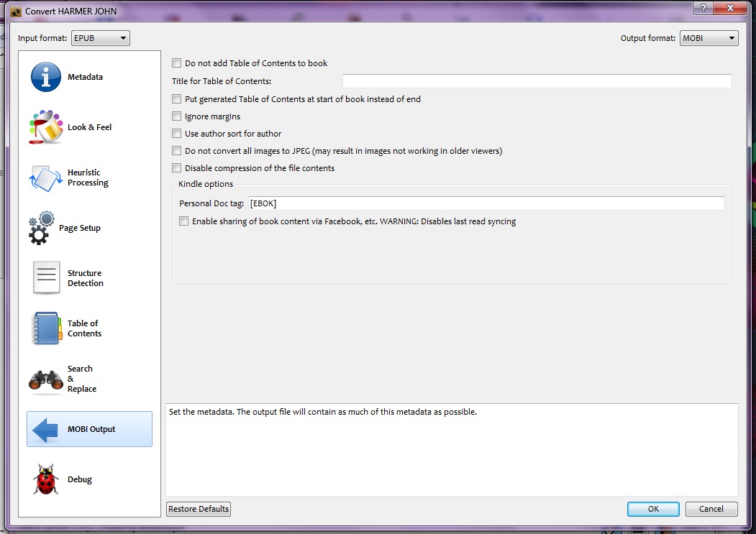Confirm conversion with OK button
Image resolution: width=756 pixels, height=534 pixels.
(653, 509)
